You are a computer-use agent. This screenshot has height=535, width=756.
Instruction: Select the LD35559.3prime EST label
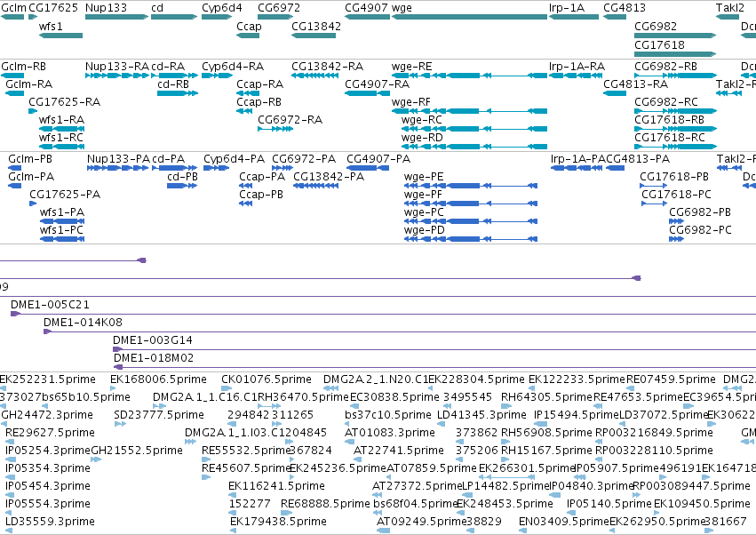50,522
